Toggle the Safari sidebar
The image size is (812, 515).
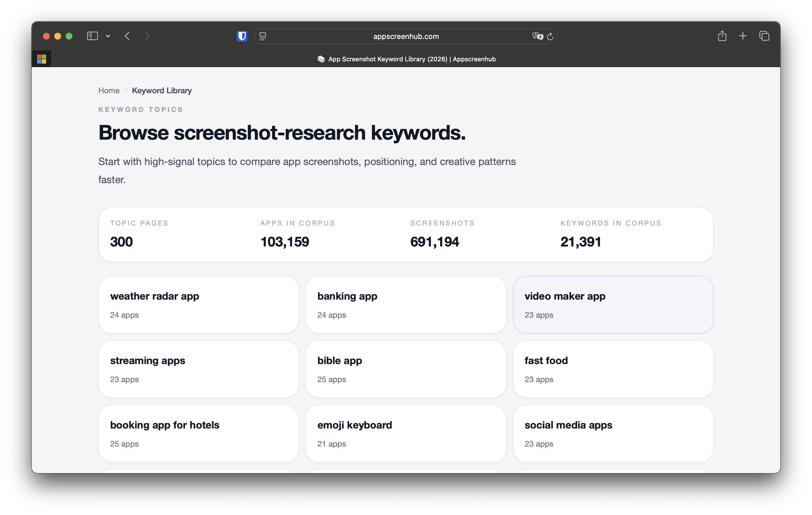tap(92, 36)
